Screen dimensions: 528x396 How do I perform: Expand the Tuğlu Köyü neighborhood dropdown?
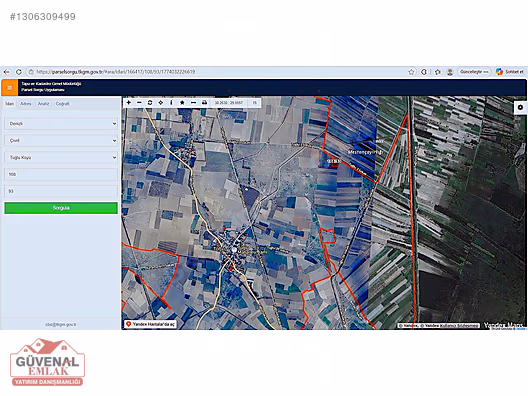coord(61,157)
